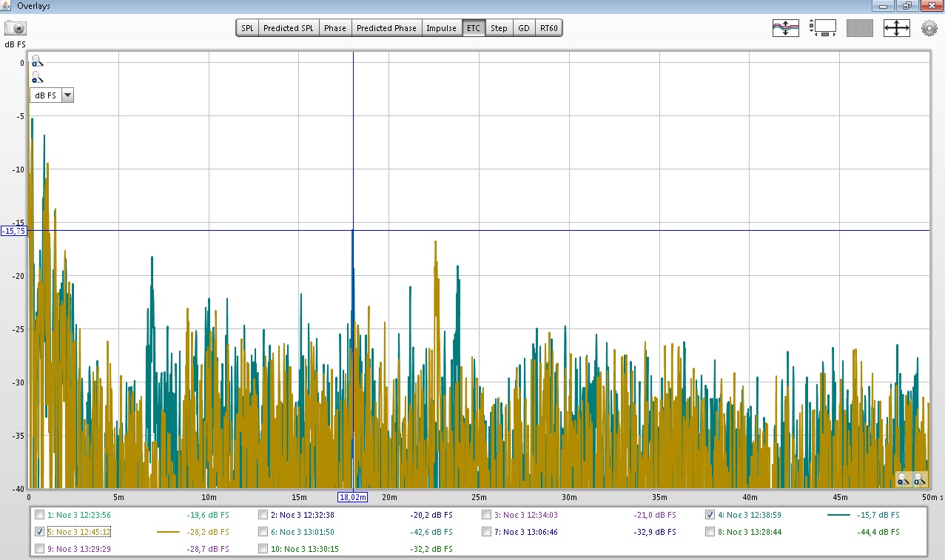
Task: Open the Impulse graph tab
Action: point(441,28)
